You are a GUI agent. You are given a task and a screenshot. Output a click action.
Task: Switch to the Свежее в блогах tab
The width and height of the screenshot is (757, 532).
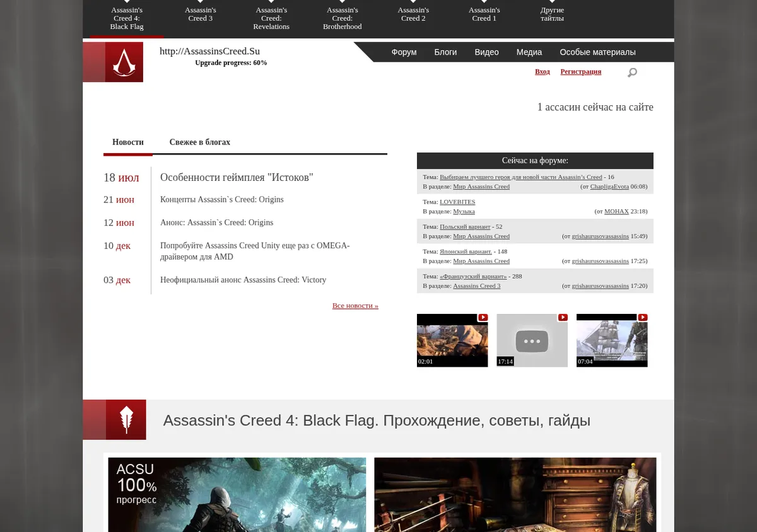coord(199,142)
